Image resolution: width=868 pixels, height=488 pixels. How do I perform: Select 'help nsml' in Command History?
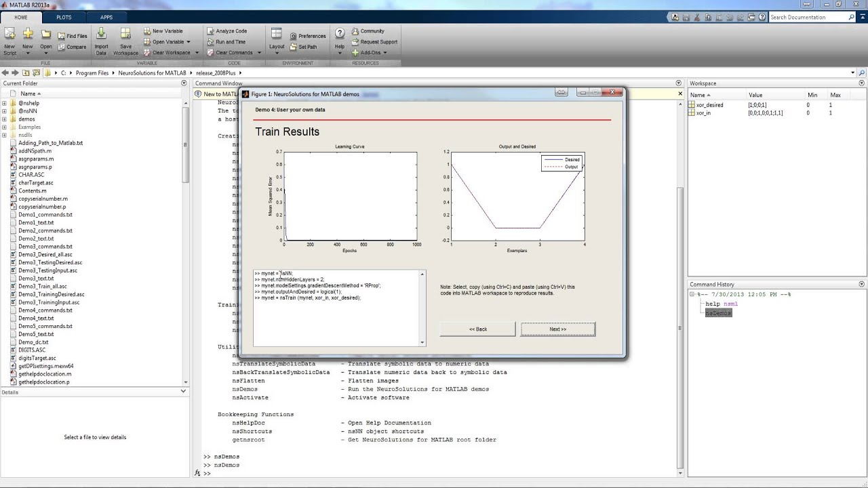coord(722,304)
